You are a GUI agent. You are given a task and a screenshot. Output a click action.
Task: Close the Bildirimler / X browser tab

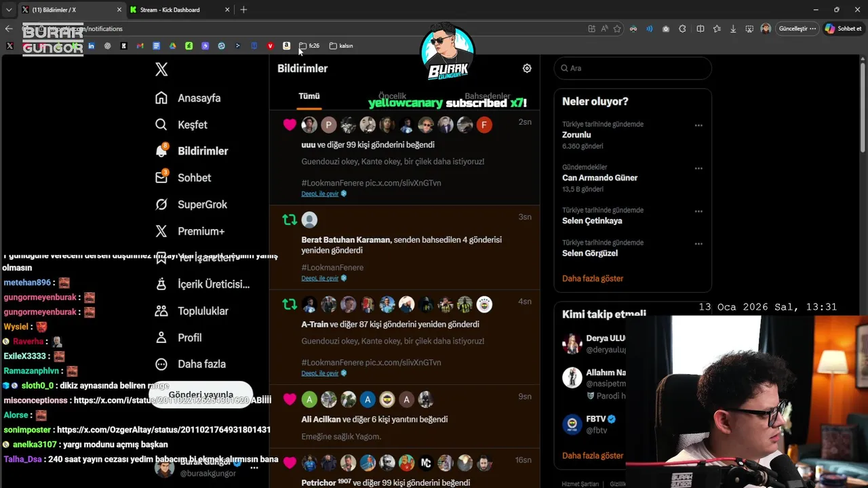tap(119, 9)
